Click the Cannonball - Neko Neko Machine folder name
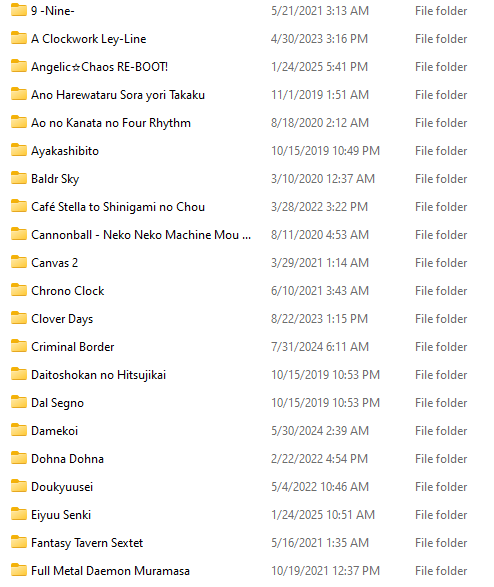Viewport: 494px width, 587px height. [141, 235]
